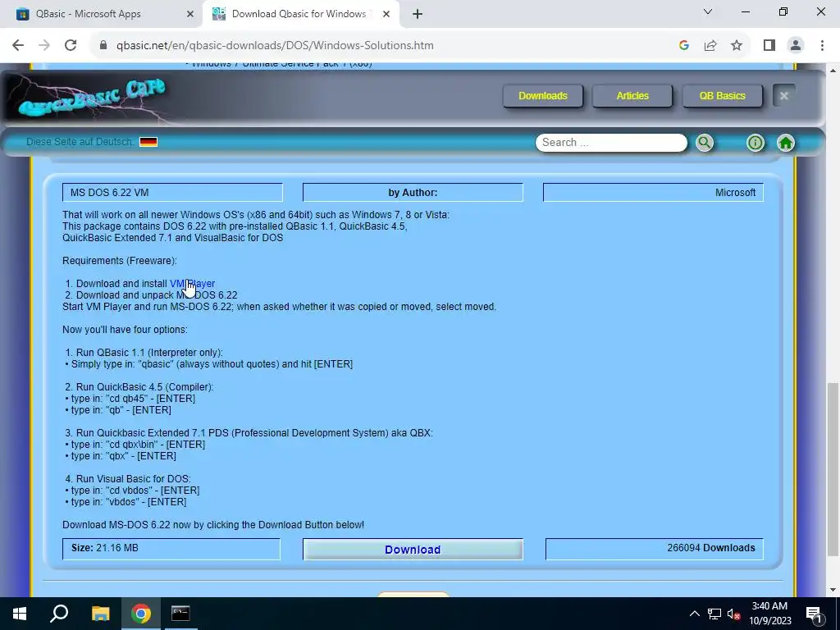Open the tab search chevron
Image resolution: width=840 pixels, height=630 pixels.
708,11
